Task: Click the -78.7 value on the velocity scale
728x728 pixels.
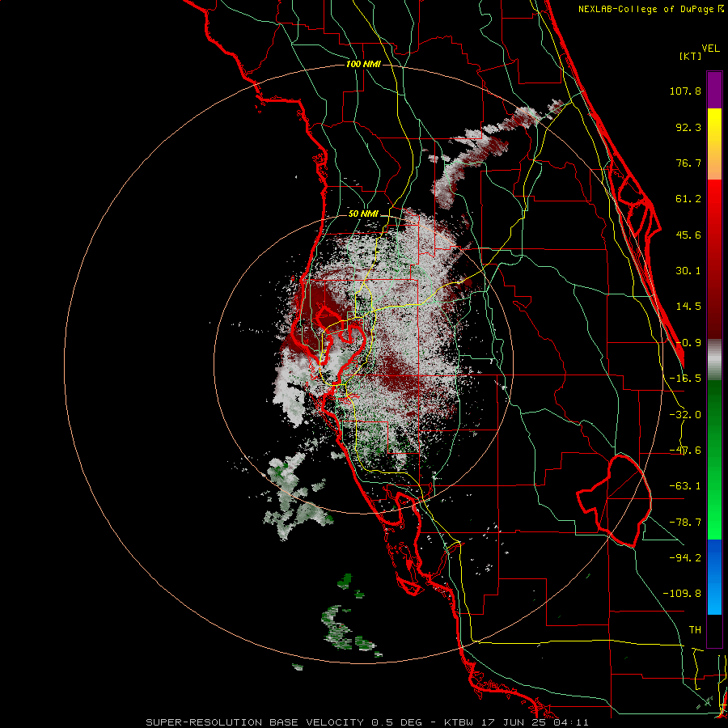Action: pyautogui.click(x=685, y=523)
